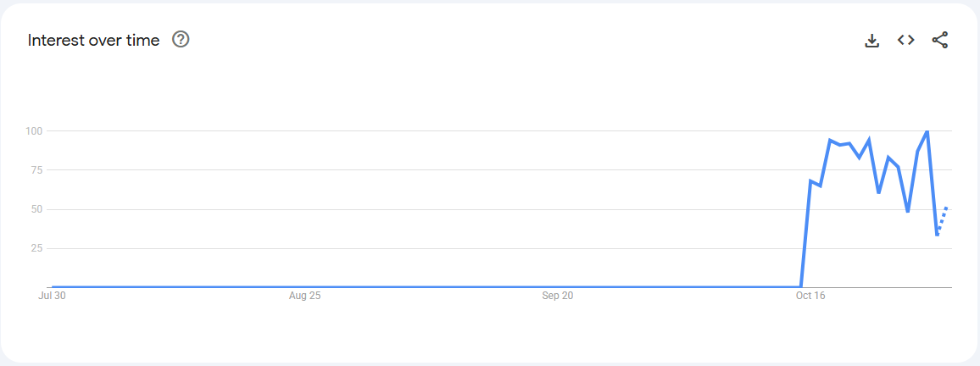Open the embed code icon
This screenshot has width=980, height=366.
[905, 40]
